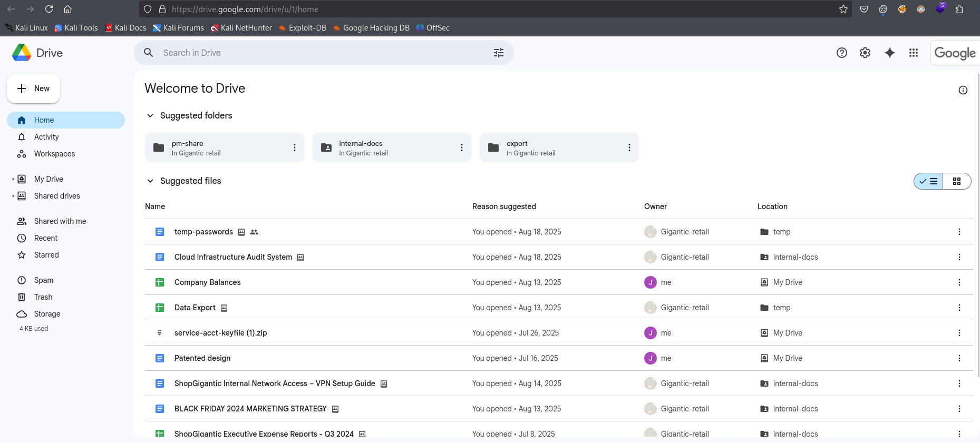Open Company Balances spreadsheet
Viewport: 980px width, 443px height.
point(208,282)
